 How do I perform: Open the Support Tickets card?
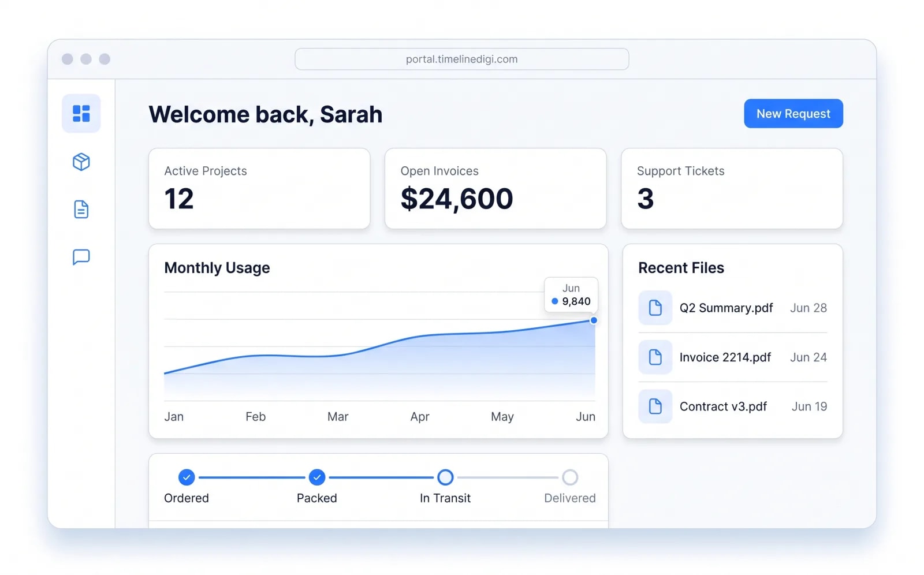pyautogui.click(x=732, y=189)
